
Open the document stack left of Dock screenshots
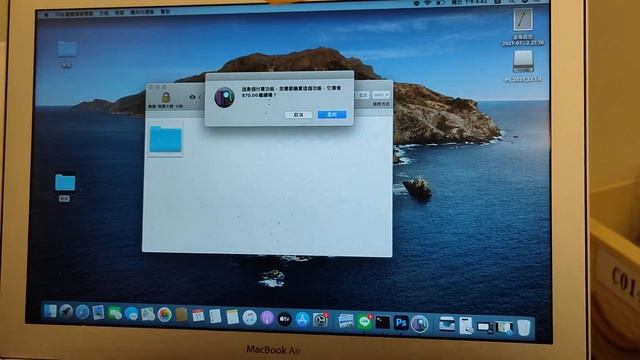466,326
